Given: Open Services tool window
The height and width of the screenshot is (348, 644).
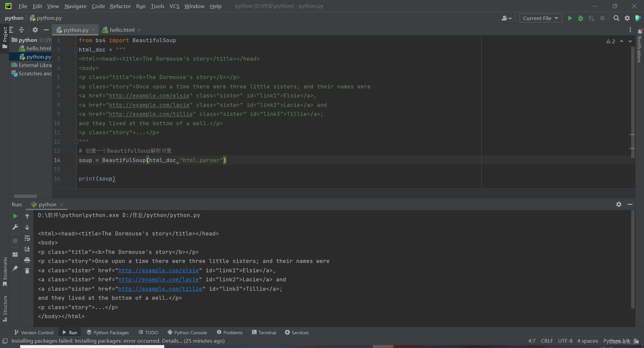Looking at the screenshot, I should [297, 332].
